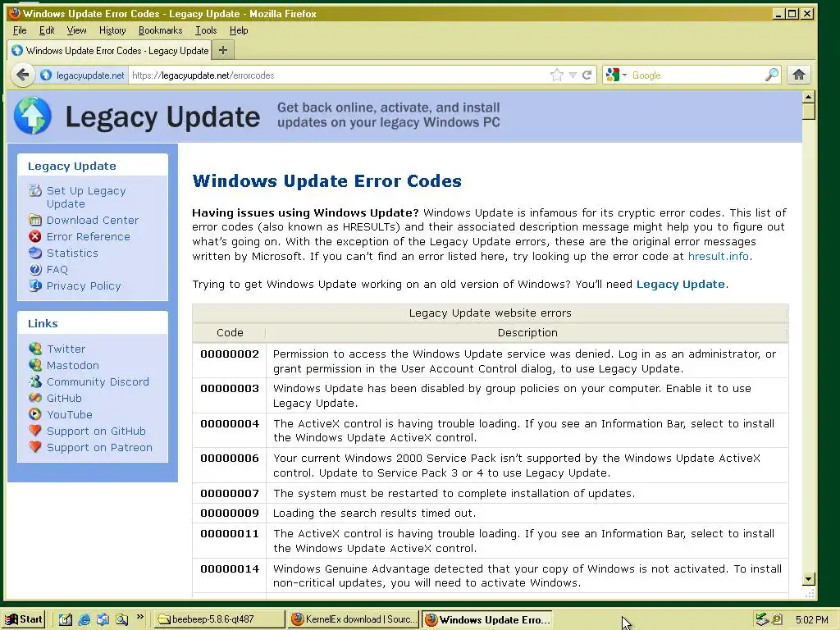
Task: Select the Windows Update Error Codes tab
Action: [110, 50]
